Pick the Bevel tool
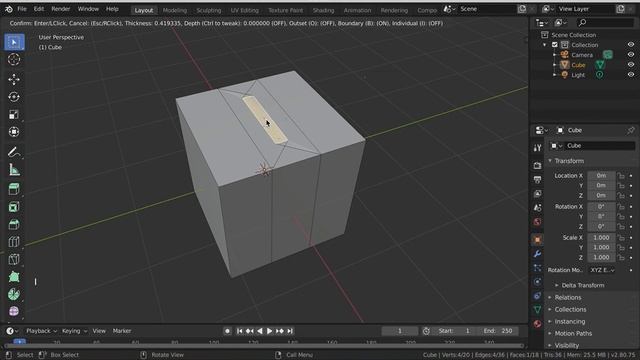The height and width of the screenshot is (360, 640). point(14,224)
